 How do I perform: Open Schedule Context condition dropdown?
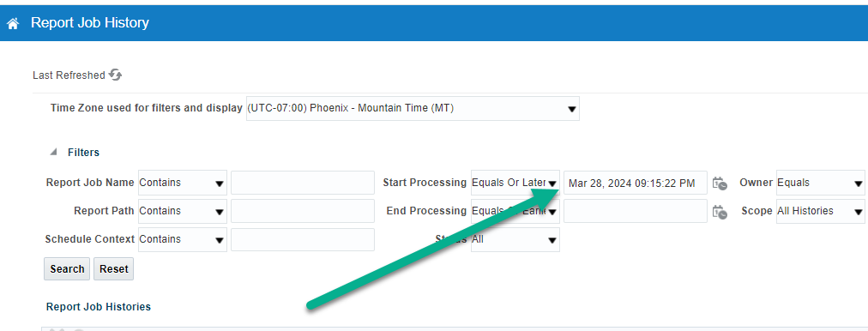(182, 239)
